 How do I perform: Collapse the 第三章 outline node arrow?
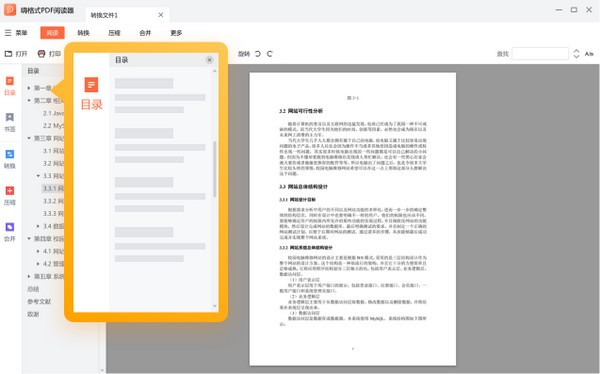[x=29, y=138]
